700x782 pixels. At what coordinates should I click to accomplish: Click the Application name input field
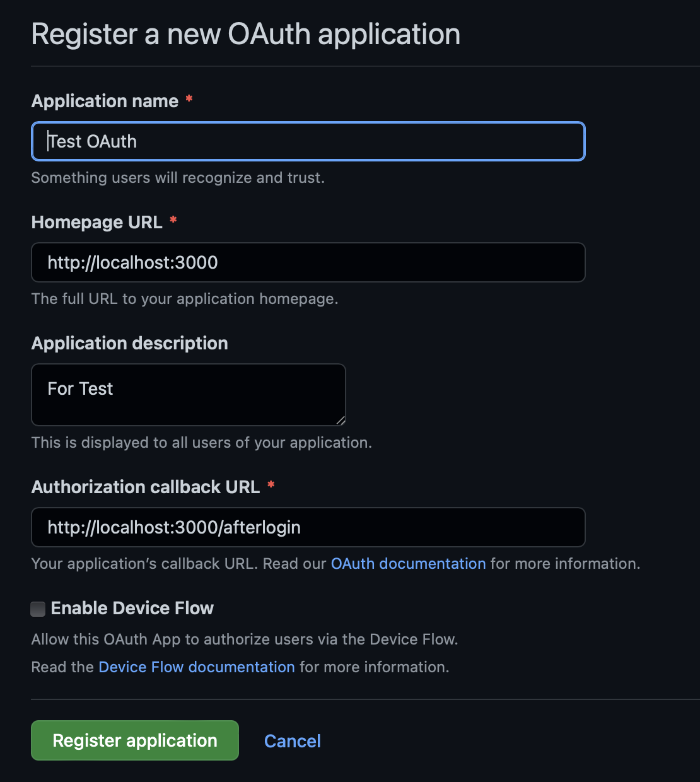point(308,141)
